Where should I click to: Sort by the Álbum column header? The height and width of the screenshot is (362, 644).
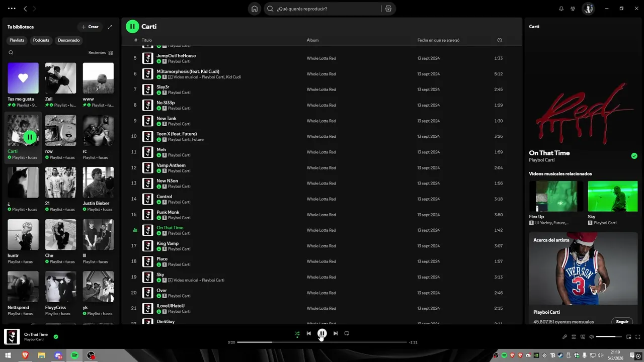pos(312,40)
